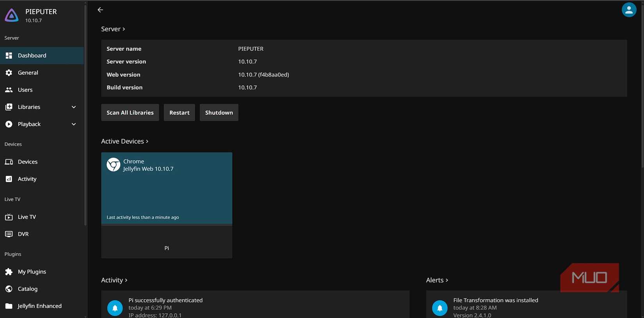644x318 pixels.
Task: Open the Active Devices heading link
Action: coord(125,141)
